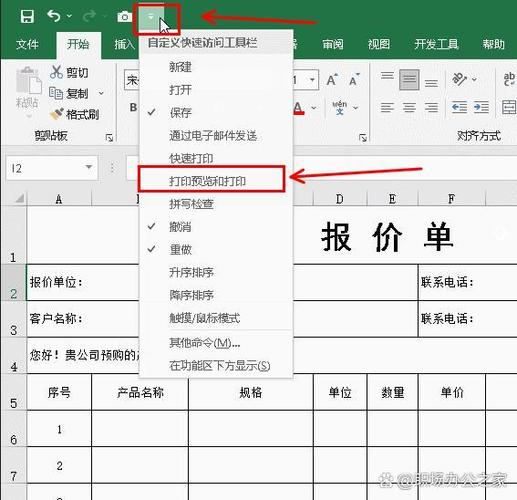
Task: Enable 触摸/鼠标模式 menu item
Action: click(216, 318)
